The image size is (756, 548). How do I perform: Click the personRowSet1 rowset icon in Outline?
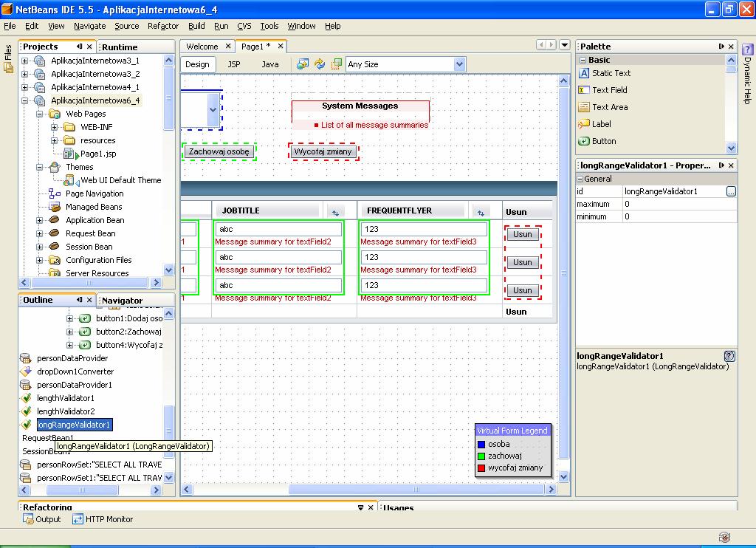26,478
